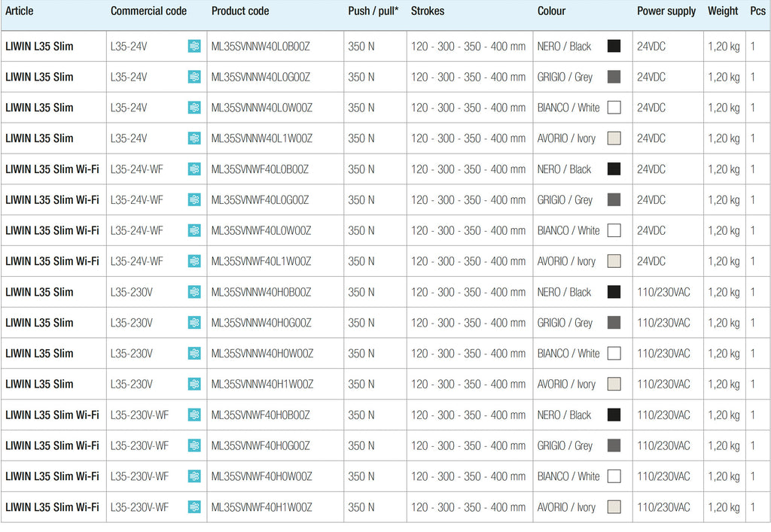Image resolution: width=771 pixels, height=532 pixels.
Task: Click the ventilation icon beside ML35SVNNW40L1W00Z
Action: [x=194, y=138]
